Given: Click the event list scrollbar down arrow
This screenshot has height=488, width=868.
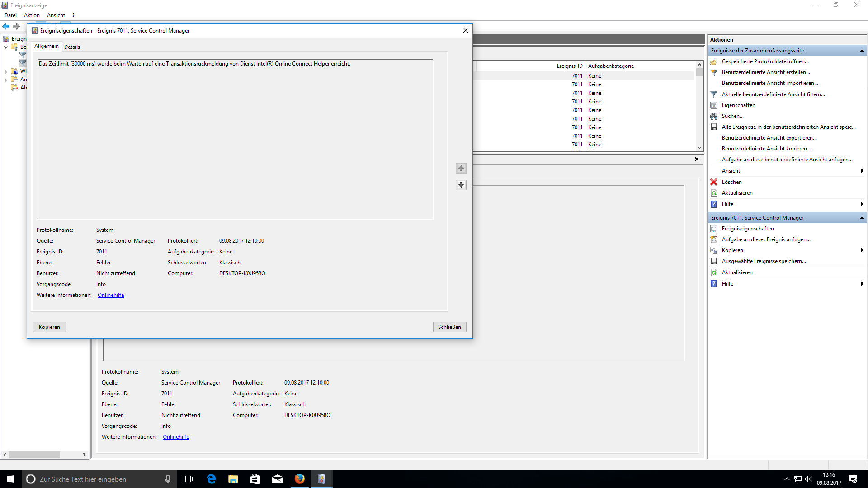Looking at the screenshot, I should (699, 148).
